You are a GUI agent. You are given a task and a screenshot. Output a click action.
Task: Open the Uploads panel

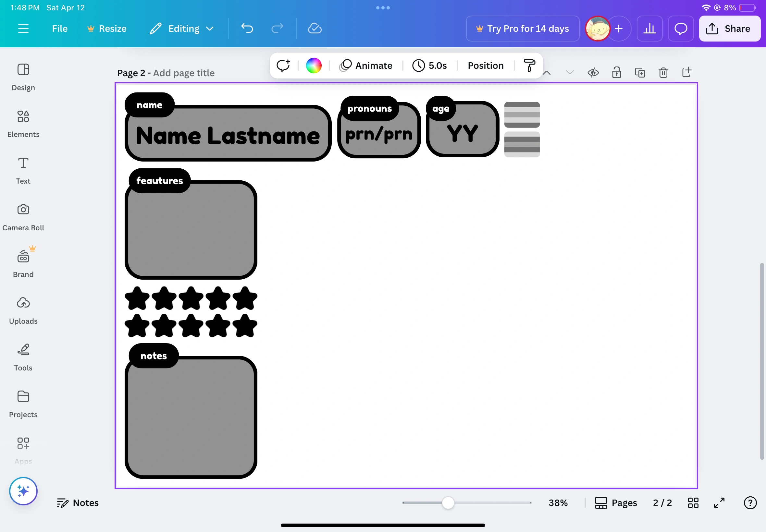(x=23, y=310)
